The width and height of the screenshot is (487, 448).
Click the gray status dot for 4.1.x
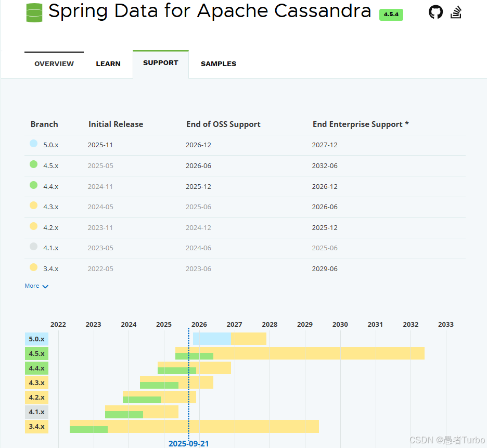click(x=33, y=247)
